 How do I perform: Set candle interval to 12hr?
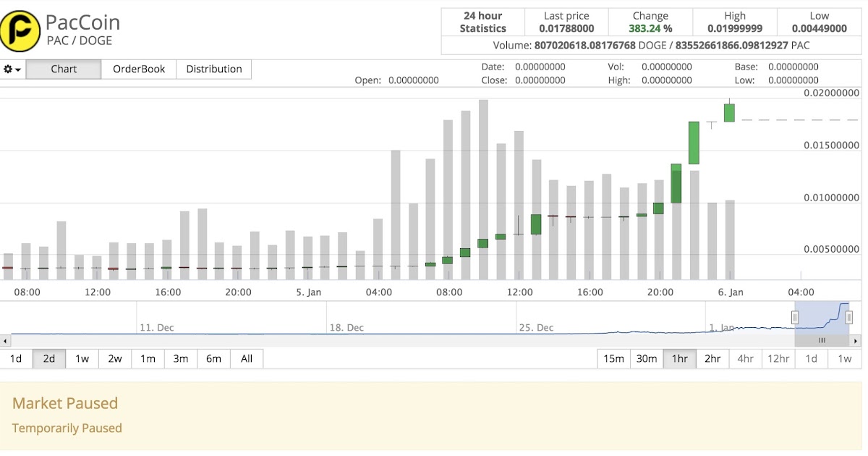tap(778, 358)
